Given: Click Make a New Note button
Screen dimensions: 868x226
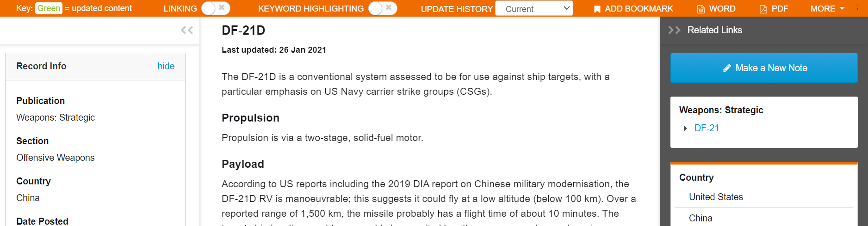Looking at the screenshot, I should pyautogui.click(x=764, y=68).
